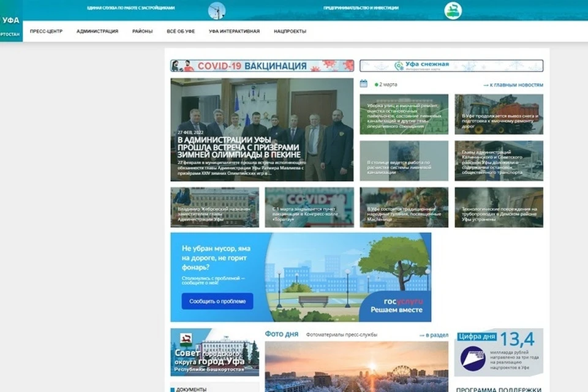Screen dimensions: 588x392
Task: Open the УФА ИНТЕРАКТИВНАЯ menu
Action: click(235, 31)
